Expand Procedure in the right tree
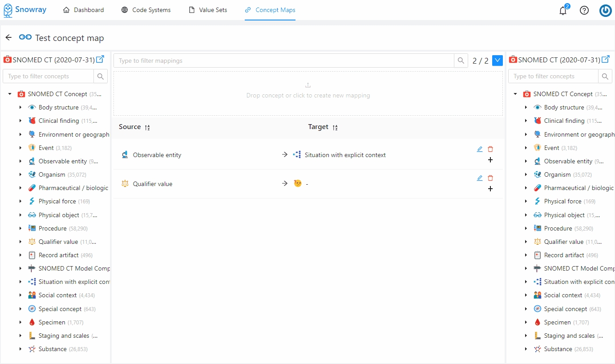Image resolution: width=615 pixels, height=364 pixels. point(526,228)
